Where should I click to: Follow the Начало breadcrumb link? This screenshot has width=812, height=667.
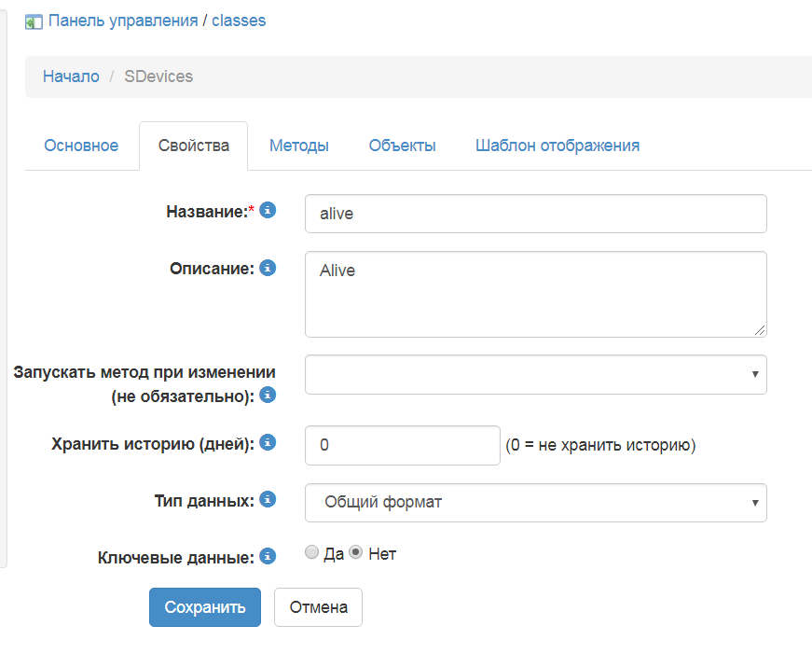pyautogui.click(x=71, y=76)
